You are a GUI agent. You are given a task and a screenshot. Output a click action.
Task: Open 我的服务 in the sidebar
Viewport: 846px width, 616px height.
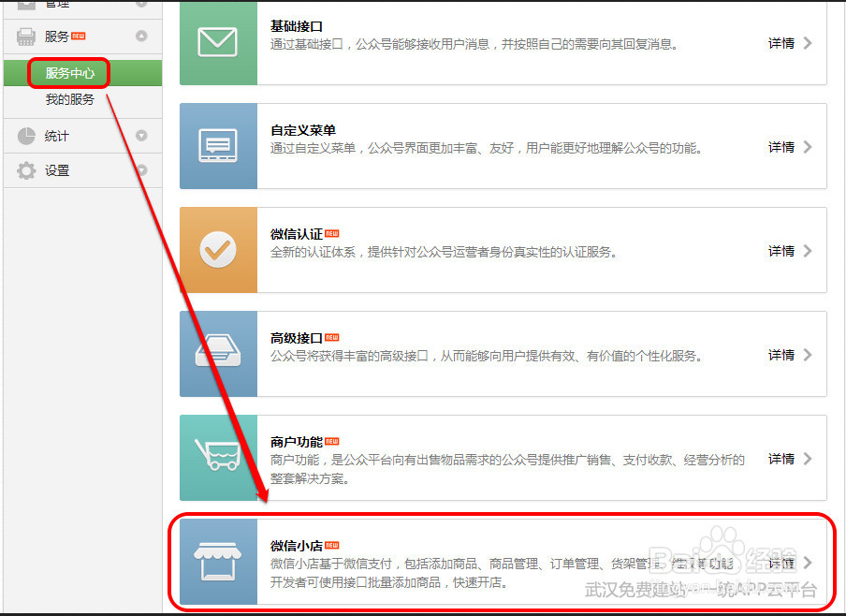(69, 99)
